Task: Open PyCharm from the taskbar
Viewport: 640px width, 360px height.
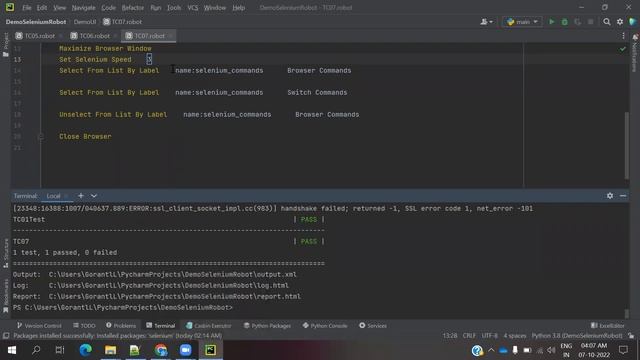Action: coord(211,350)
